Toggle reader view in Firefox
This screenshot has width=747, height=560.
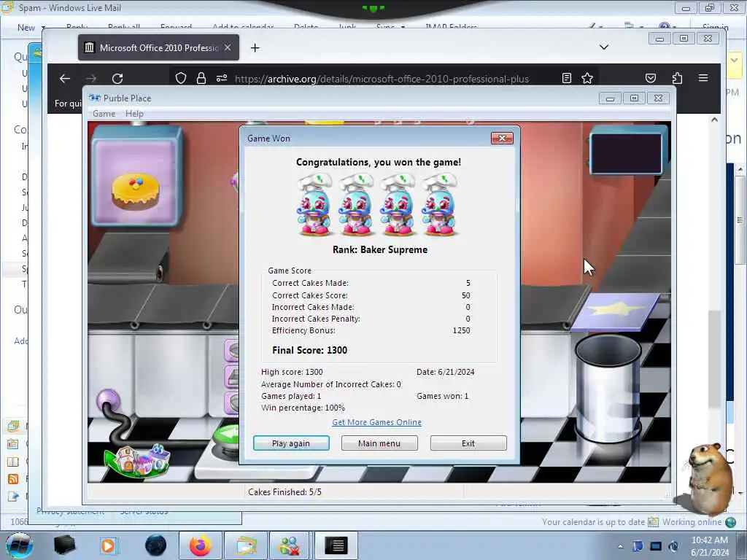tap(566, 78)
